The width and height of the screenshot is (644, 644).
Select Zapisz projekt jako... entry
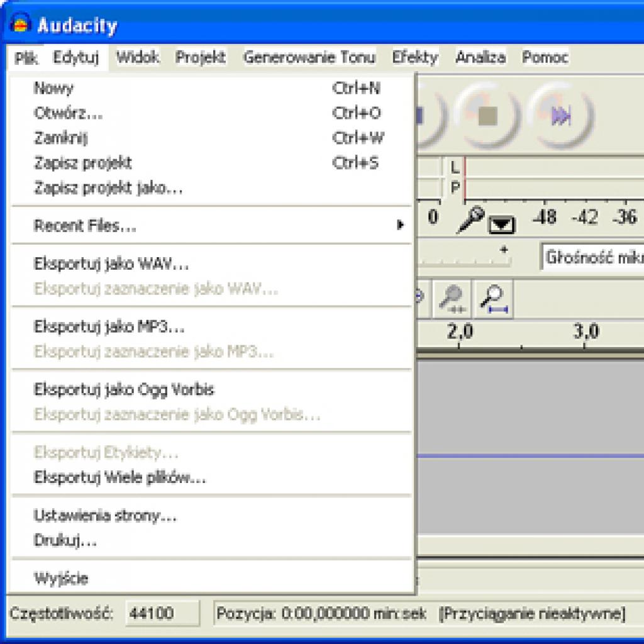point(211,188)
